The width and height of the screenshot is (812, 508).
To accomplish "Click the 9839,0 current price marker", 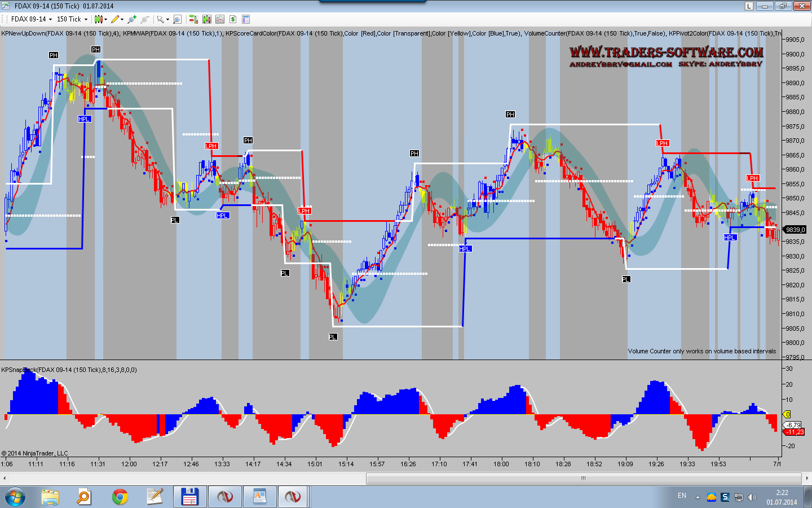I will click(795, 230).
